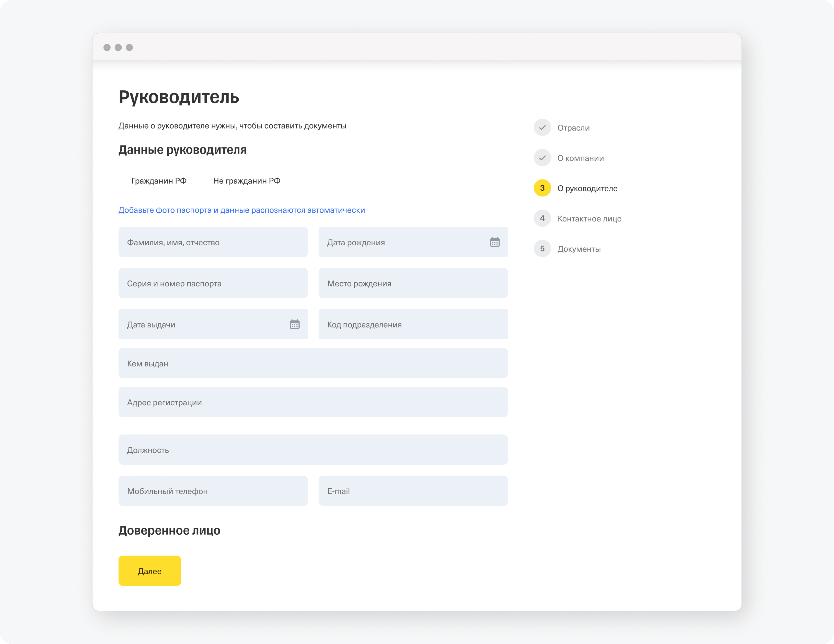Screen dimensions: 834x644
Task: Jump to the Документы step
Action: pyautogui.click(x=579, y=249)
